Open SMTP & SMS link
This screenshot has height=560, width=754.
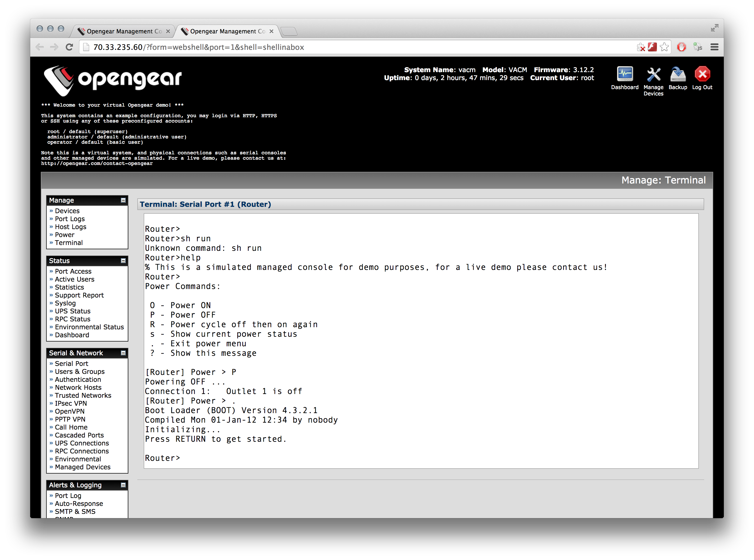[75, 511]
